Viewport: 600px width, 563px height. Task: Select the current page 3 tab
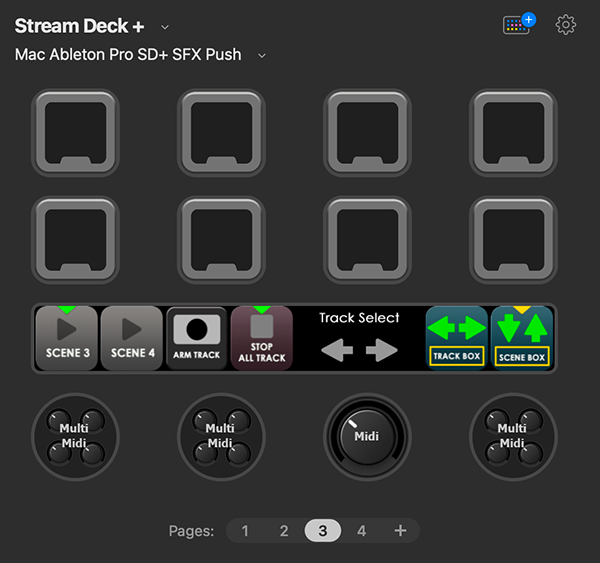coord(323,530)
